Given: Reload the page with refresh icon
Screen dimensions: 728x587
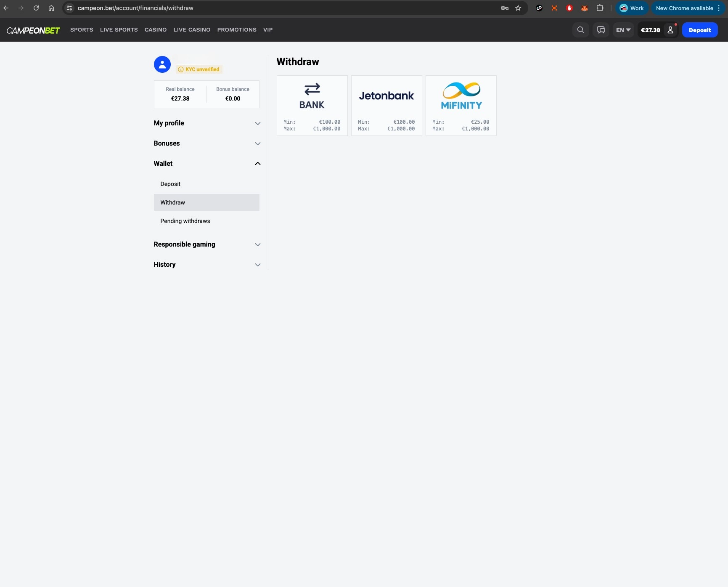Looking at the screenshot, I should [x=36, y=8].
